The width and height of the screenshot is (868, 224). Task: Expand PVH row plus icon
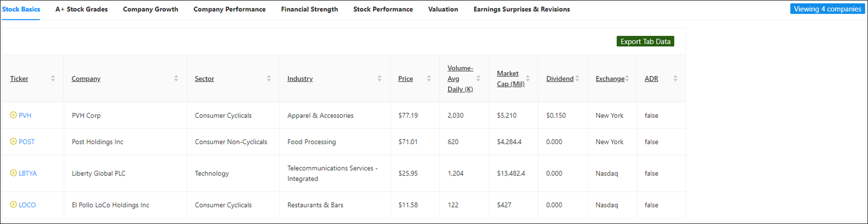(13, 115)
